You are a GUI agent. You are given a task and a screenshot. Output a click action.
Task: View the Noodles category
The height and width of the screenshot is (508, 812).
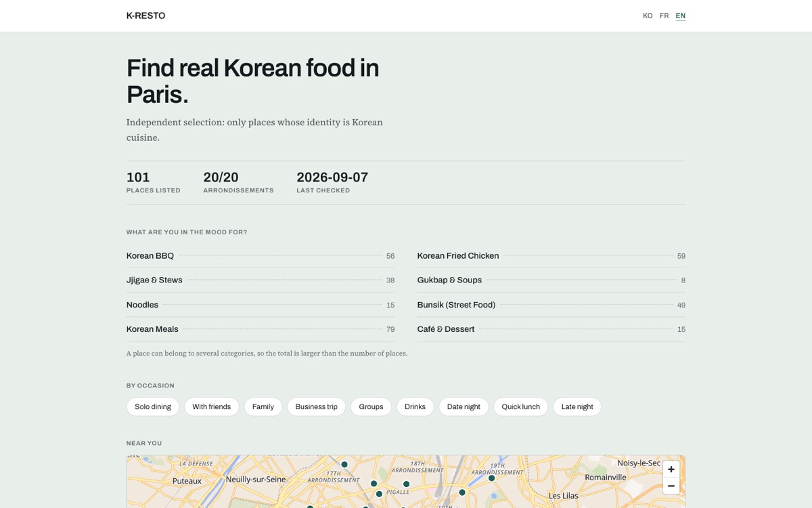click(x=261, y=305)
